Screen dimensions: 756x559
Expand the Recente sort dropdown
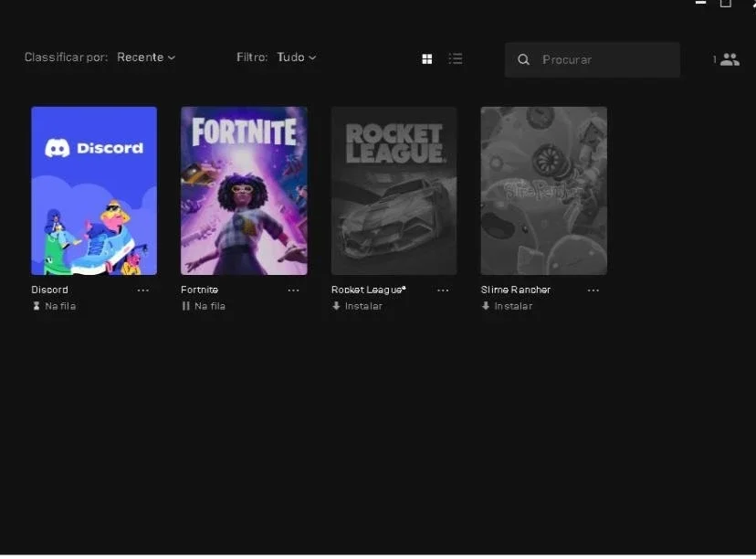point(146,58)
